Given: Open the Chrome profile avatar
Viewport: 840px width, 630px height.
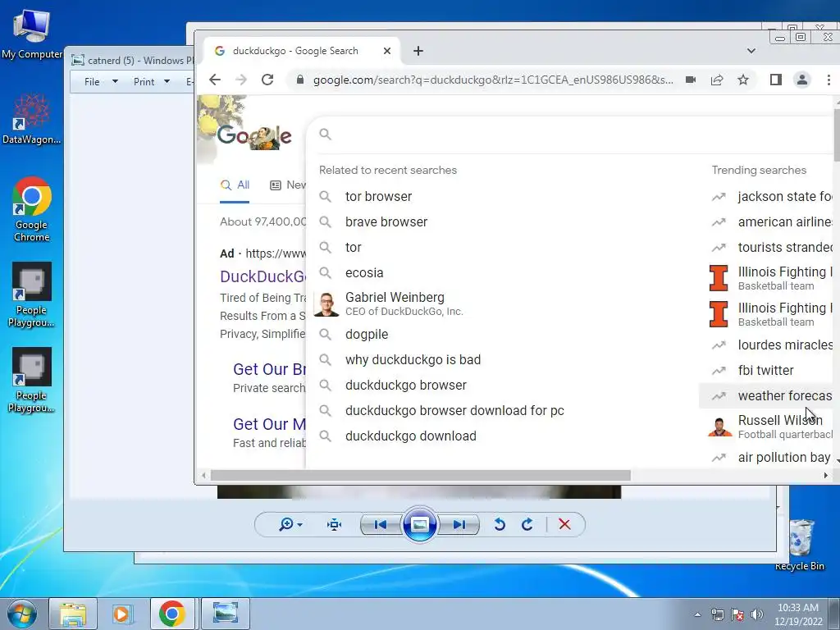Looking at the screenshot, I should tap(802, 80).
